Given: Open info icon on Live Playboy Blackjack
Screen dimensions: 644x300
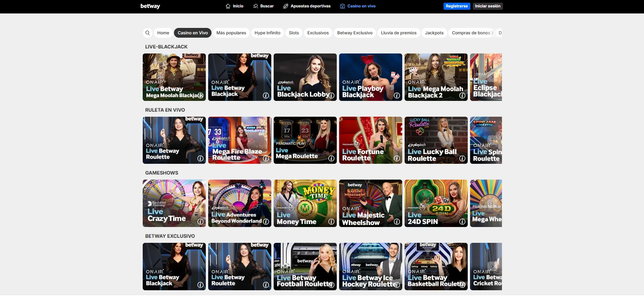Looking at the screenshot, I should (x=397, y=96).
